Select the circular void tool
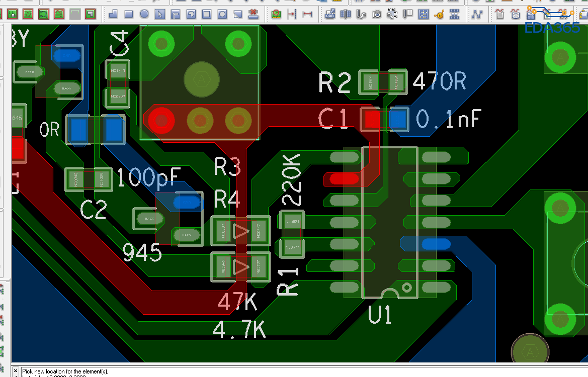 (222, 14)
